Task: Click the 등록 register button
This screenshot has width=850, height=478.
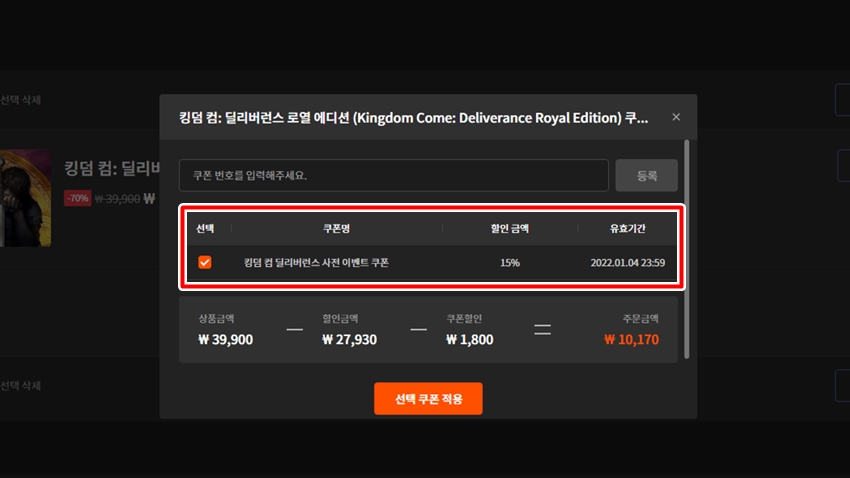Action: pyautogui.click(x=646, y=175)
